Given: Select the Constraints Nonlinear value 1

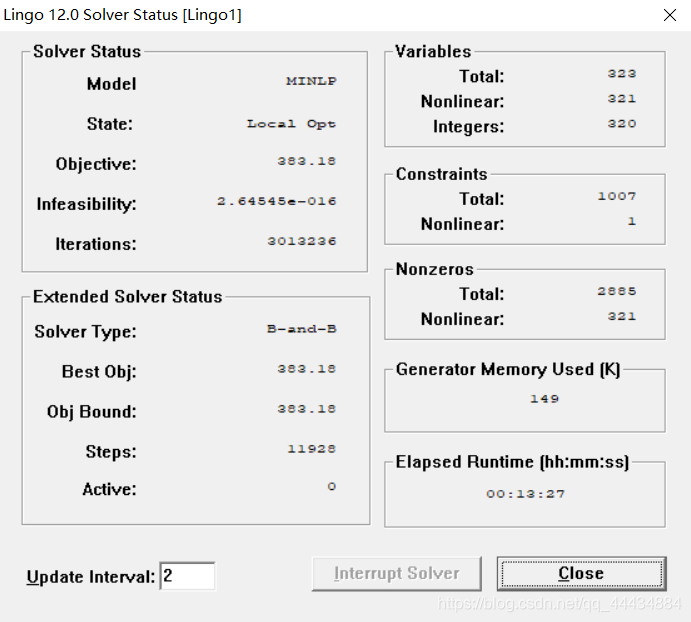Looking at the screenshot, I should click(x=632, y=221).
